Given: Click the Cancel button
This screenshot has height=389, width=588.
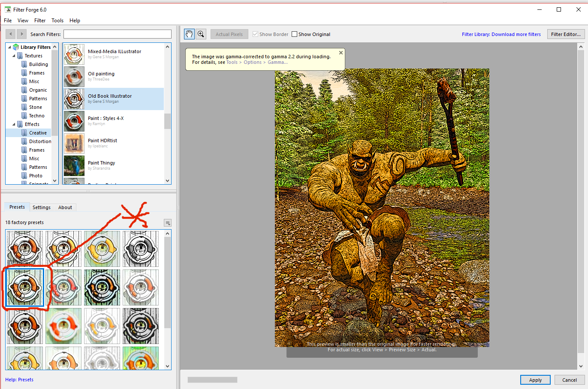Looking at the screenshot, I should point(570,380).
